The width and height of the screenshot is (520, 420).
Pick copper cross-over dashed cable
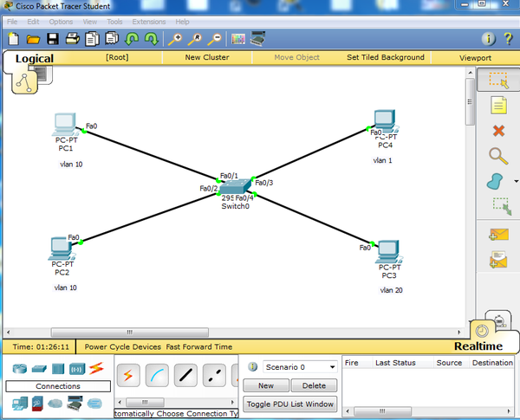(x=214, y=375)
